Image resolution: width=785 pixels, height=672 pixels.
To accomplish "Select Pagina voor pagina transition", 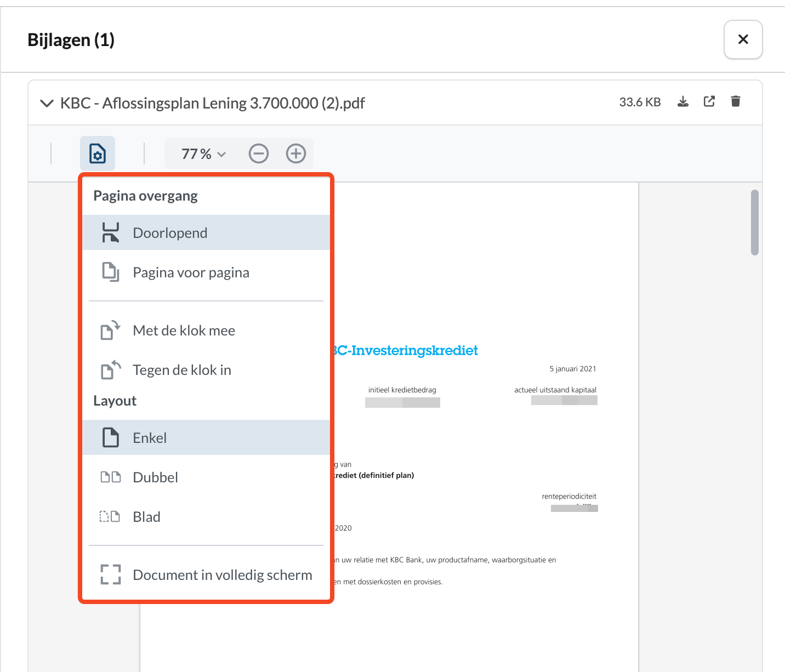I will [x=191, y=272].
